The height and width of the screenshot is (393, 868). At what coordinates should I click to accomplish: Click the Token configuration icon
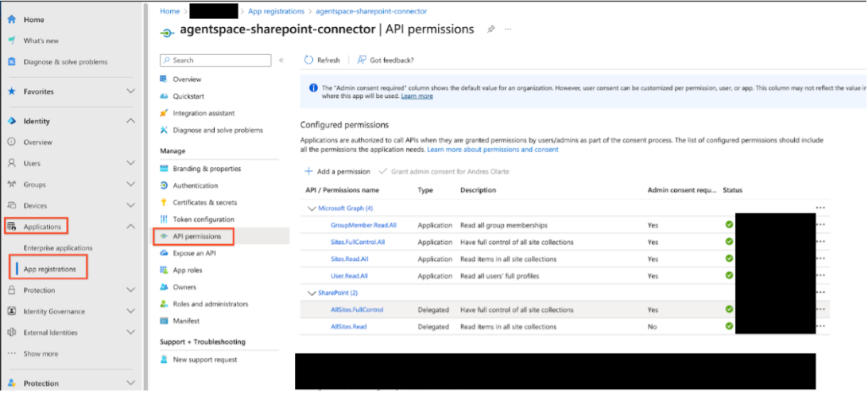[163, 219]
